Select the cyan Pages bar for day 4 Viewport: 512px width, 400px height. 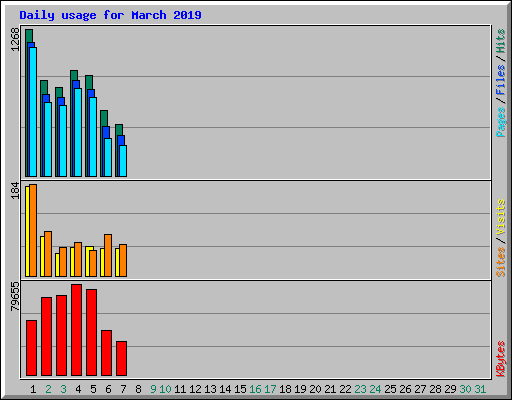78,132
